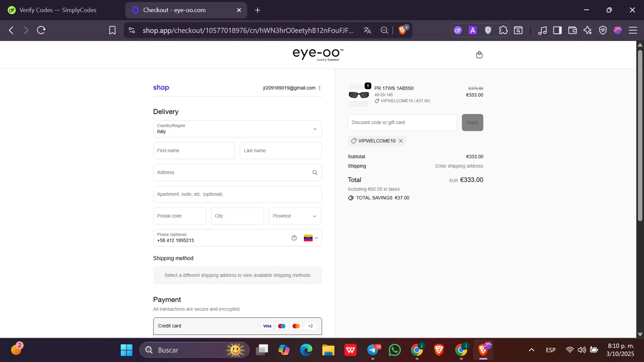Go back with browser back arrow
This screenshot has height=362, width=644.
point(11,30)
